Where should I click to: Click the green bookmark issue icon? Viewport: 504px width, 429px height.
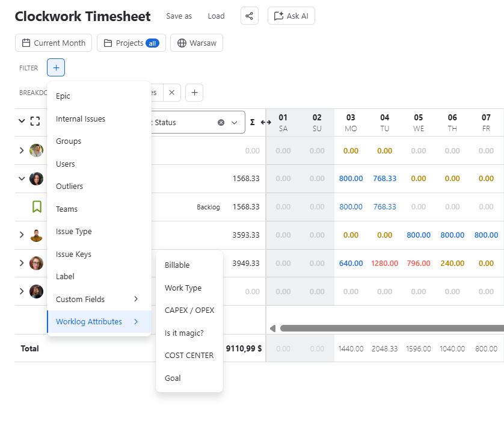click(37, 207)
